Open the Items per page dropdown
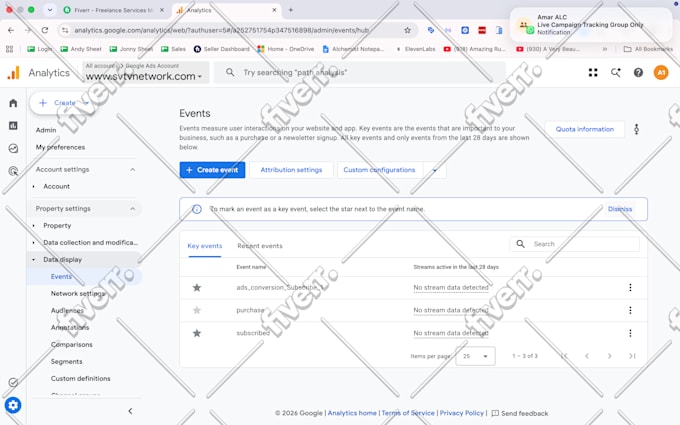The width and height of the screenshot is (680, 425). (x=475, y=356)
